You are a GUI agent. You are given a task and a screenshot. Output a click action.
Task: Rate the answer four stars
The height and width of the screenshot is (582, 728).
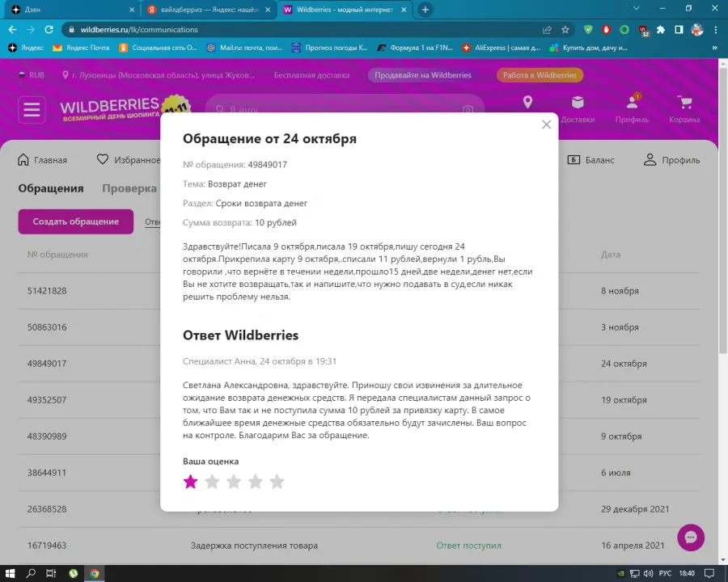point(256,482)
